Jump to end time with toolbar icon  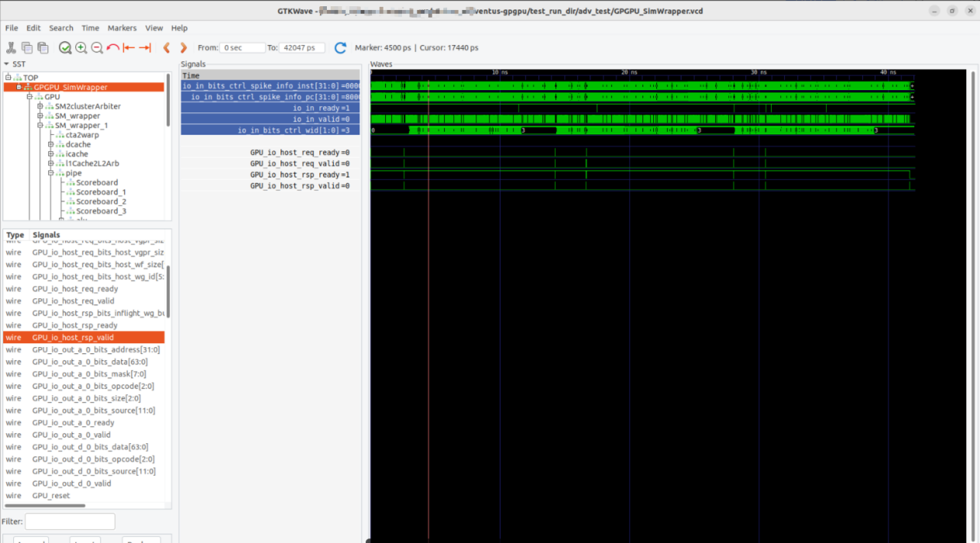point(145,48)
